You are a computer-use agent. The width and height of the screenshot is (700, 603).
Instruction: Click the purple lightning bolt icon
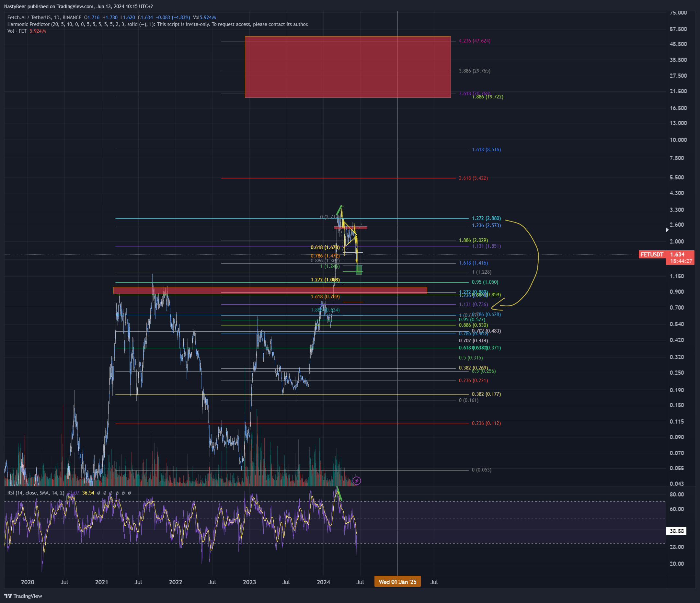point(357,480)
